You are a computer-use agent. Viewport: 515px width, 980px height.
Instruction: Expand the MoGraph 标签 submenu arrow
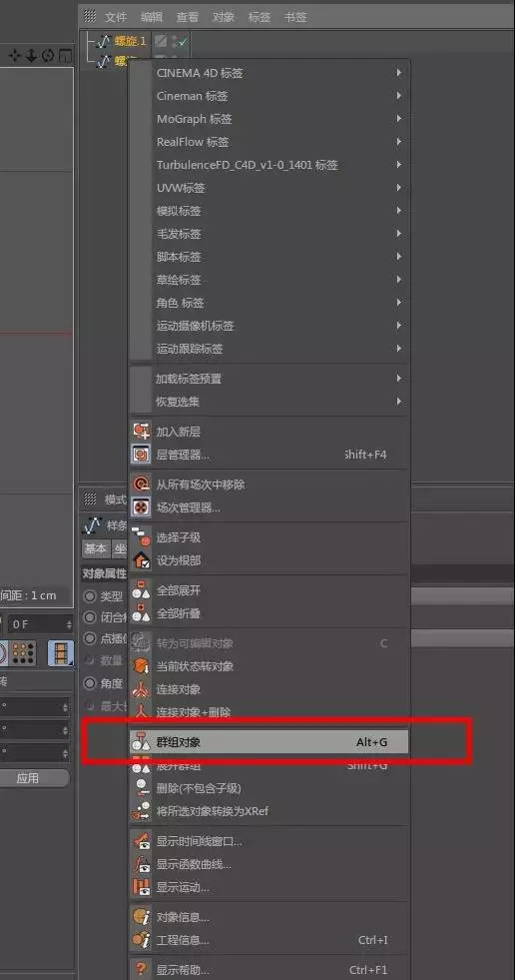pos(398,119)
